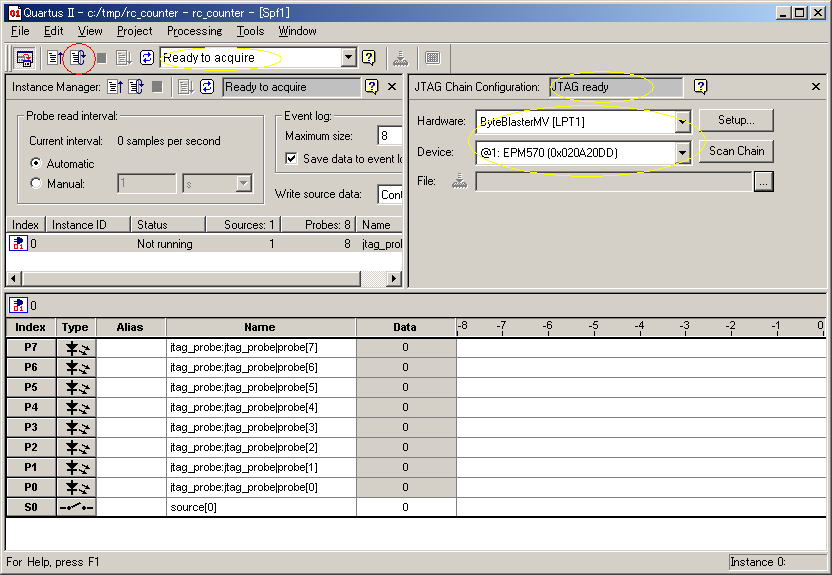
Task: Click Instance Manager scrollbar right arrow
Action: click(x=394, y=278)
